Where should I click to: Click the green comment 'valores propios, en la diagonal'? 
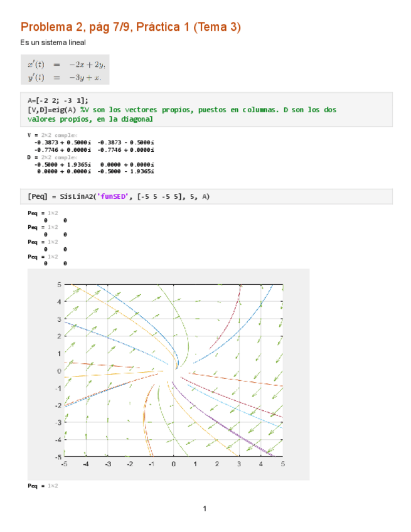point(90,119)
